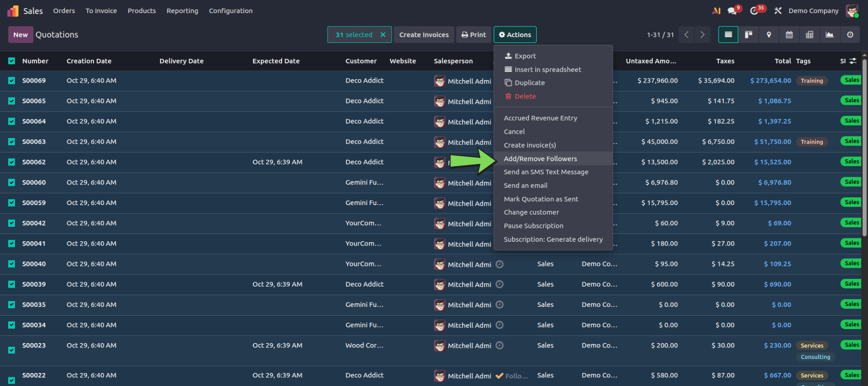Open the chat messages icon
The image size is (868, 386).
click(x=732, y=11)
